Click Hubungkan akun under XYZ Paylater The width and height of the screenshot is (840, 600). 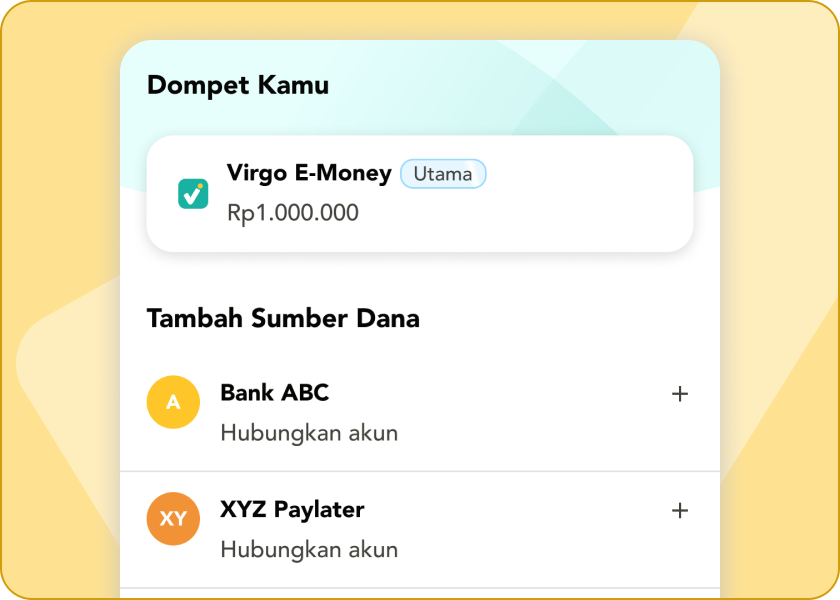point(309,550)
